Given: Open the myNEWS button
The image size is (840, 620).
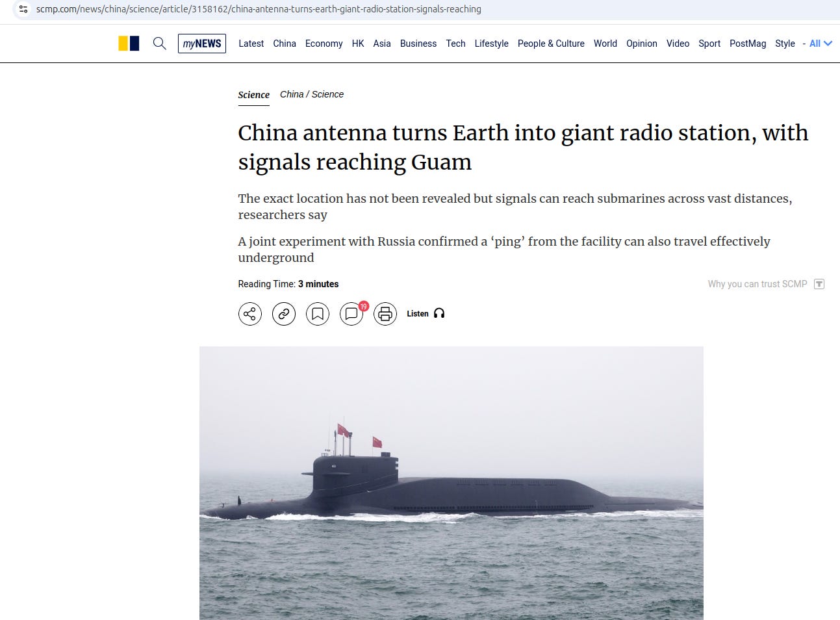Looking at the screenshot, I should [x=202, y=44].
